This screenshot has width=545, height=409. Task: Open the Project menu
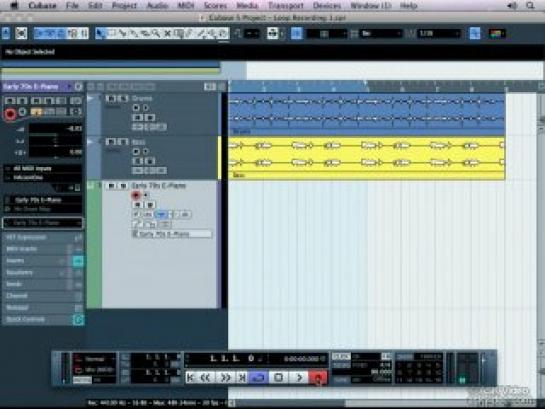coord(124,6)
